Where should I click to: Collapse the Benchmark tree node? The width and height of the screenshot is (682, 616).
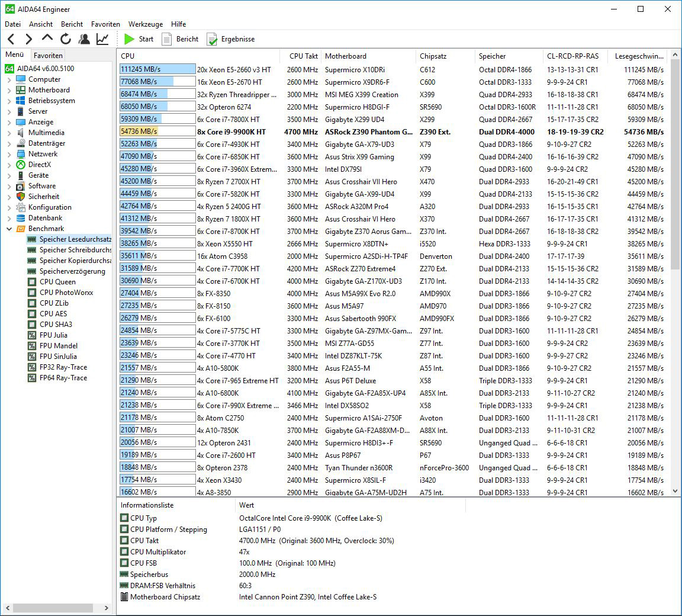pos(9,229)
